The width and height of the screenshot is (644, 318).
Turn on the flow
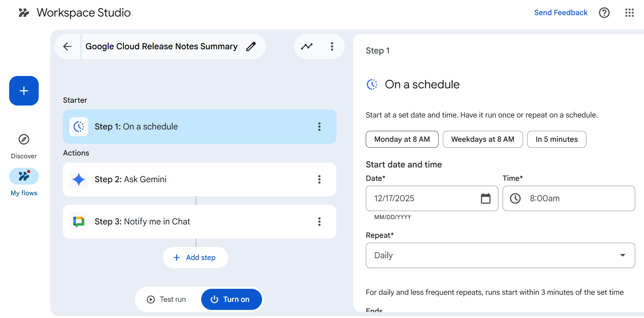tap(231, 299)
